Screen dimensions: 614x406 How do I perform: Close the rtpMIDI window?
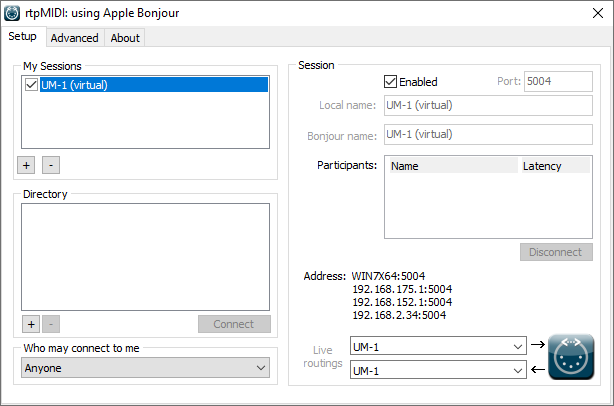click(x=598, y=13)
